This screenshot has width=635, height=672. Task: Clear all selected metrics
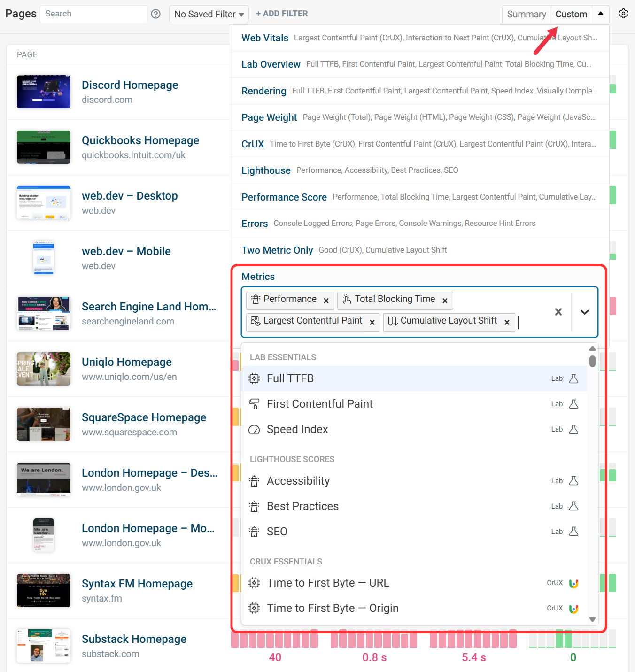558,312
